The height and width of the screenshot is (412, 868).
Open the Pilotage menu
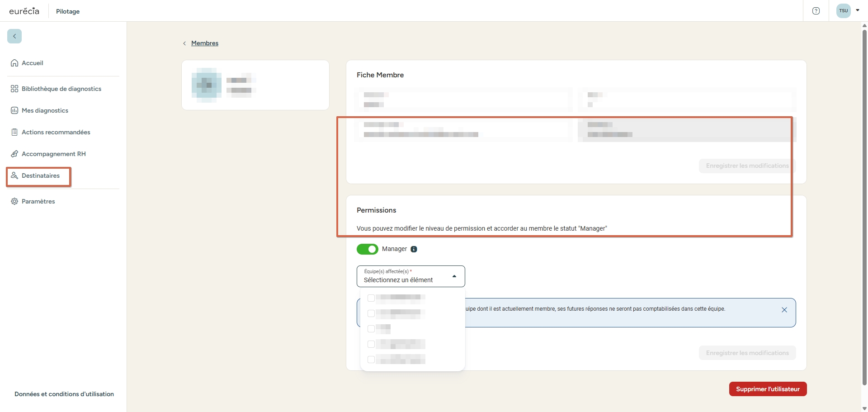coord(67,11)
